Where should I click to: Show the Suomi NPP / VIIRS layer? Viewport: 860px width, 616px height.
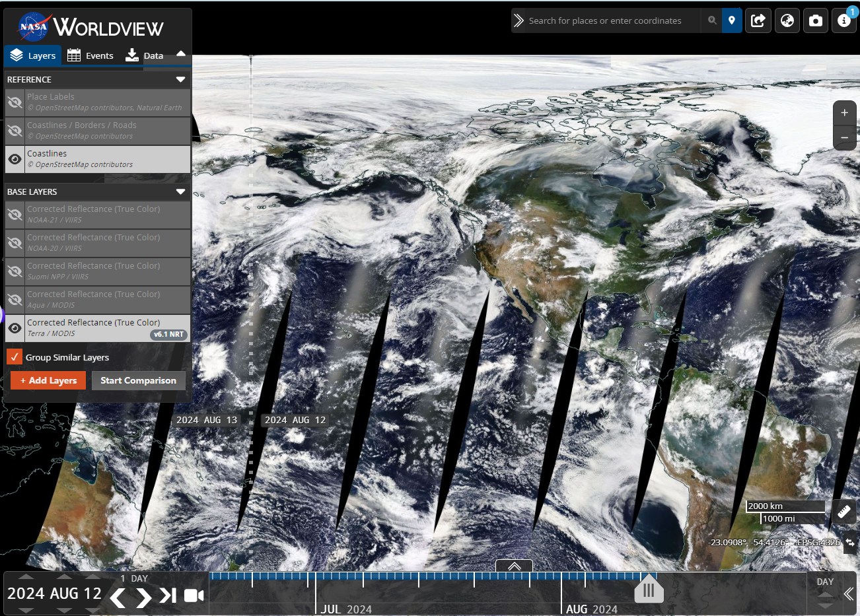tap(15, 271)
